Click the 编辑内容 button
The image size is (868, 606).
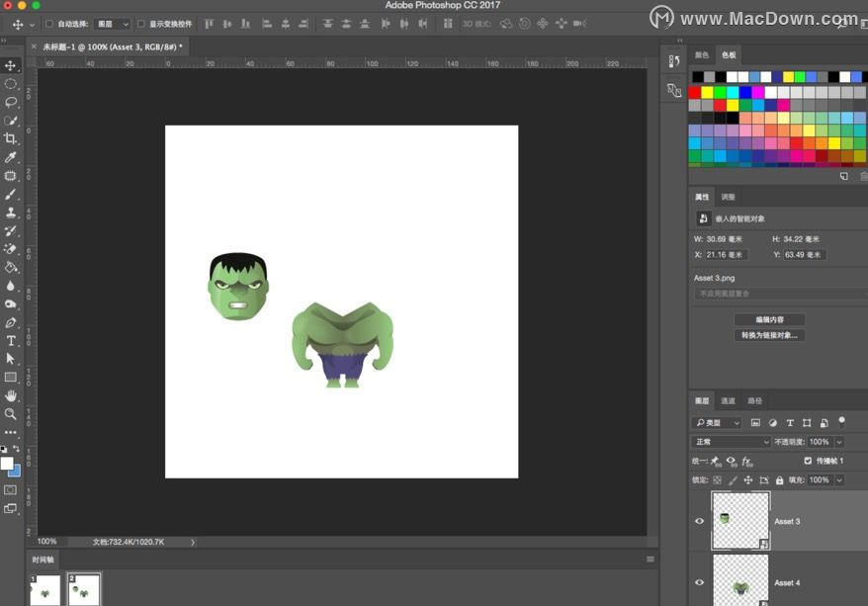(x=769, y=320)
